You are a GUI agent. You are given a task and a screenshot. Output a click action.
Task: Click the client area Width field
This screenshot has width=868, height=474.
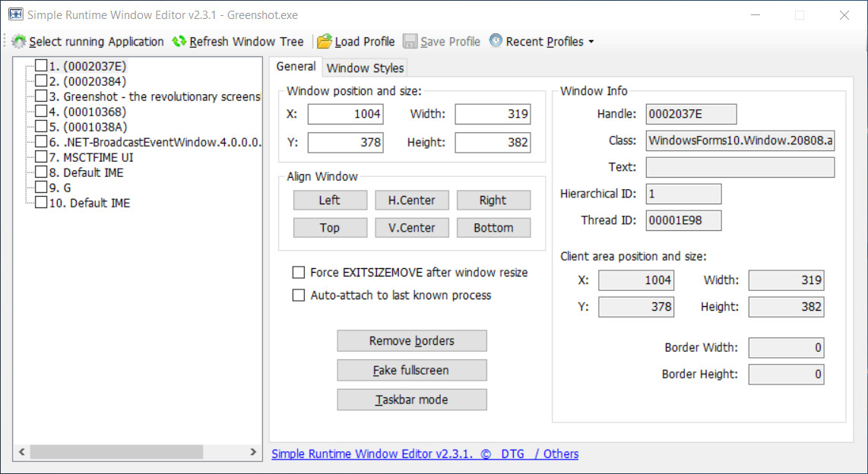click(x=786, y=280)
